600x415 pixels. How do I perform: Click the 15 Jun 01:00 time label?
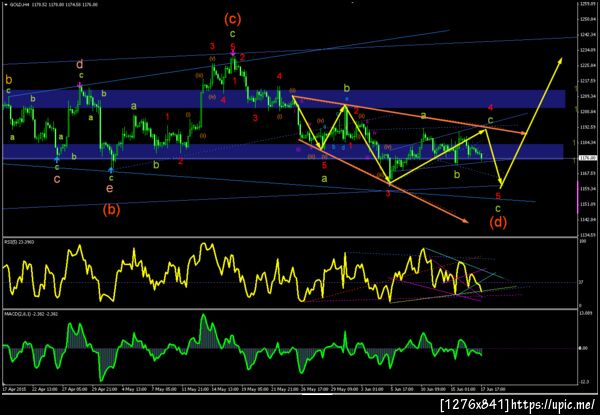[463, 389]
